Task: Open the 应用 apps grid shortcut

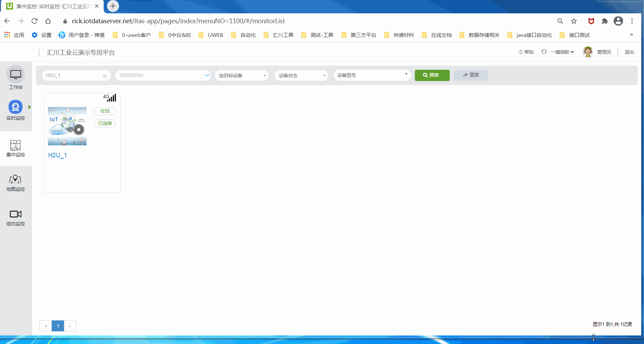Action: click(x=14, y=35)
